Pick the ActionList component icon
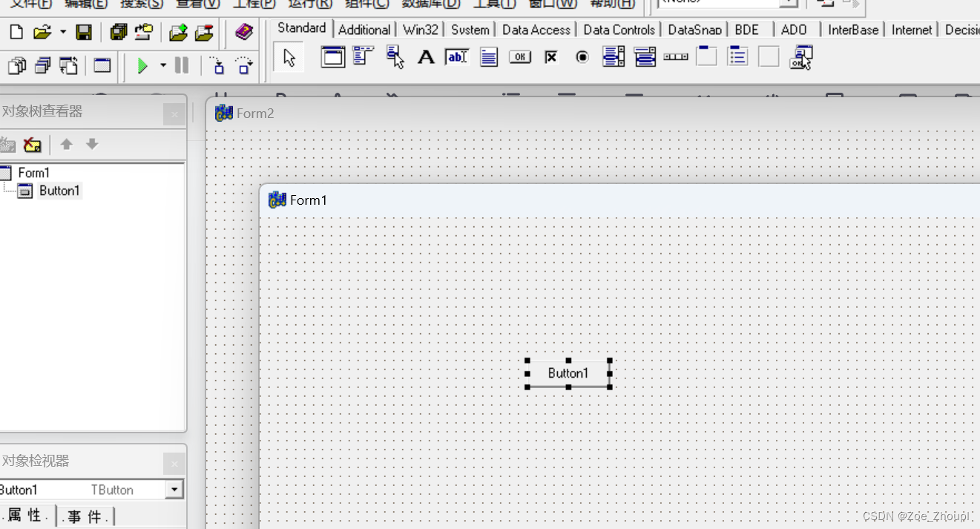The height and width of the screenshot is (529, 980). point(801,57)
